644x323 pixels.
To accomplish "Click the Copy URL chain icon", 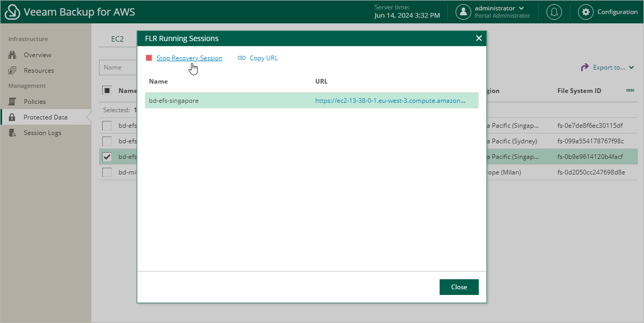I will tap(242, 58).
